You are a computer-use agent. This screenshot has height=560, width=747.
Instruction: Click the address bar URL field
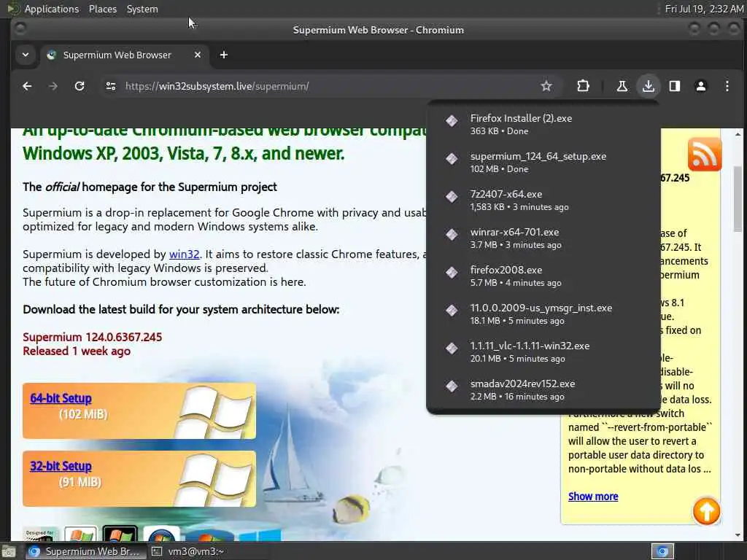coord(324,86)
